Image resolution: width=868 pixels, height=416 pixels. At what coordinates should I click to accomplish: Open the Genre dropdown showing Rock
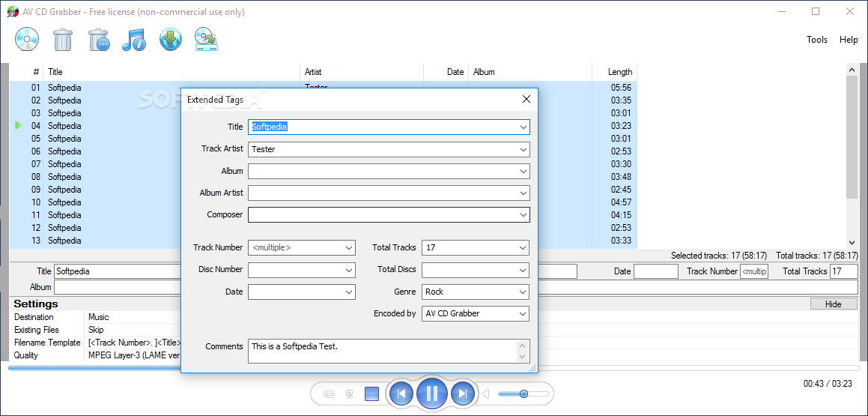point(523,292)
